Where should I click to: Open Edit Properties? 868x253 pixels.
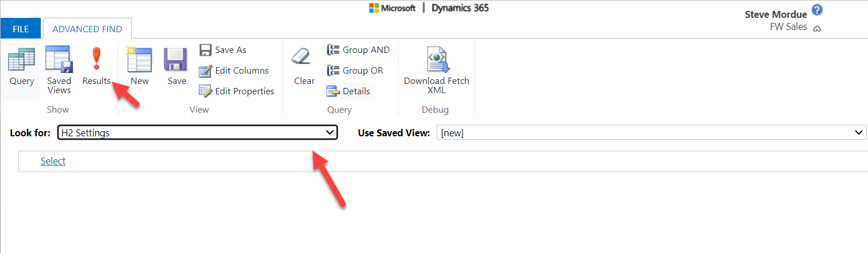(237, 91)
